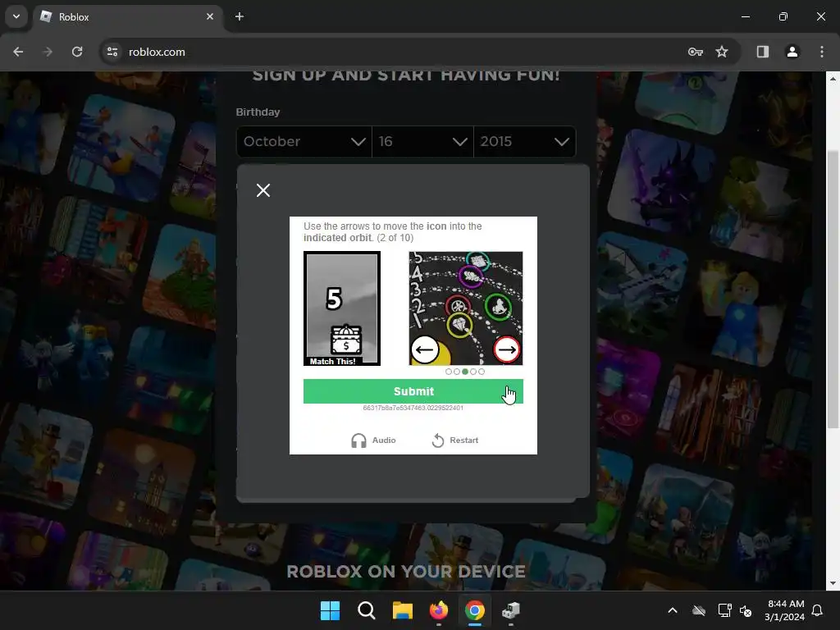
Task: Click the muted volume tray icon
Action: pyautogui.click(x=746, y=610)
